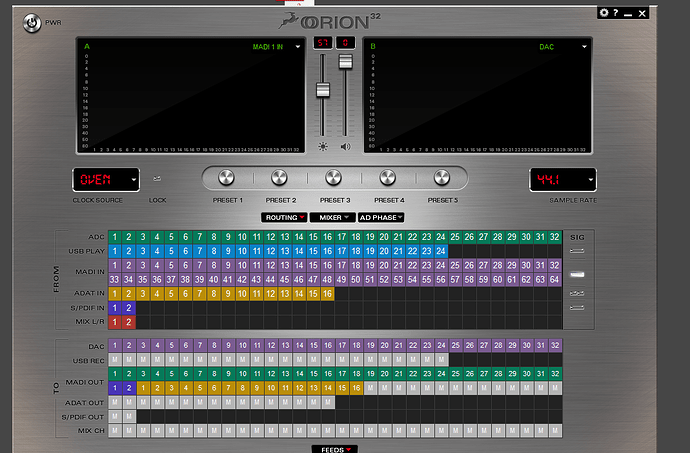The height and width of the screenshot is (453, 690).
Task: Open the MADI 1 IN meter A dropdown
Action: [297, 47]
